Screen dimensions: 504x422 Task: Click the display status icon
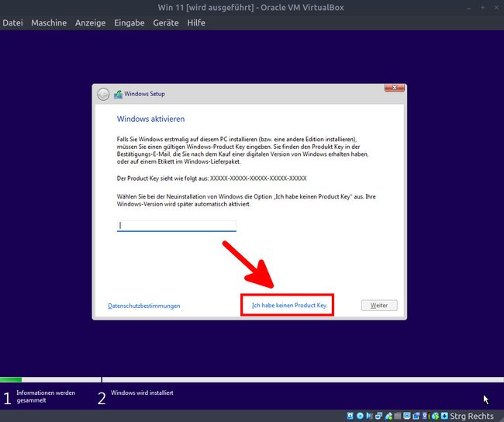[x=407, y=416]
